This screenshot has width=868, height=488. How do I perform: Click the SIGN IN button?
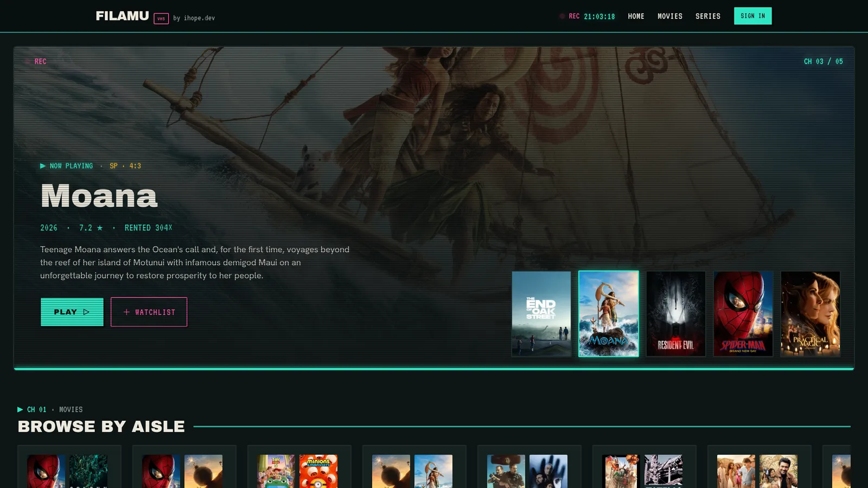coord(753,16)
